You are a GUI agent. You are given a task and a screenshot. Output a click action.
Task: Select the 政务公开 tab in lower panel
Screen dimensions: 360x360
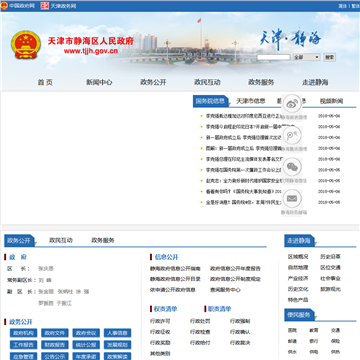click(x=19, y=240)
